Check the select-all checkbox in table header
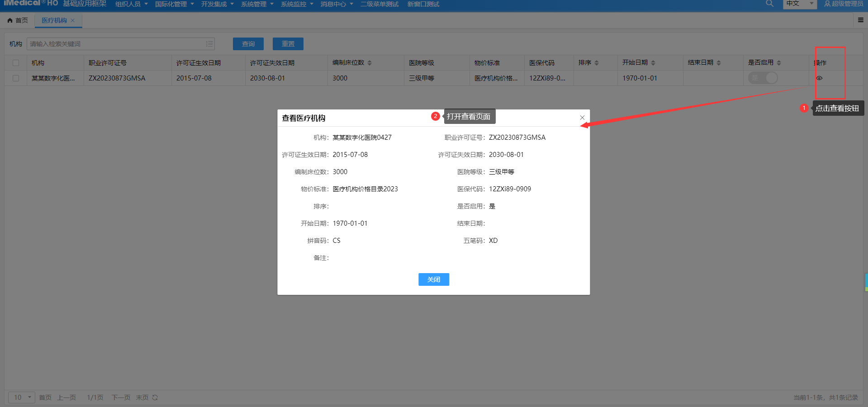 [x=16, y=63]
